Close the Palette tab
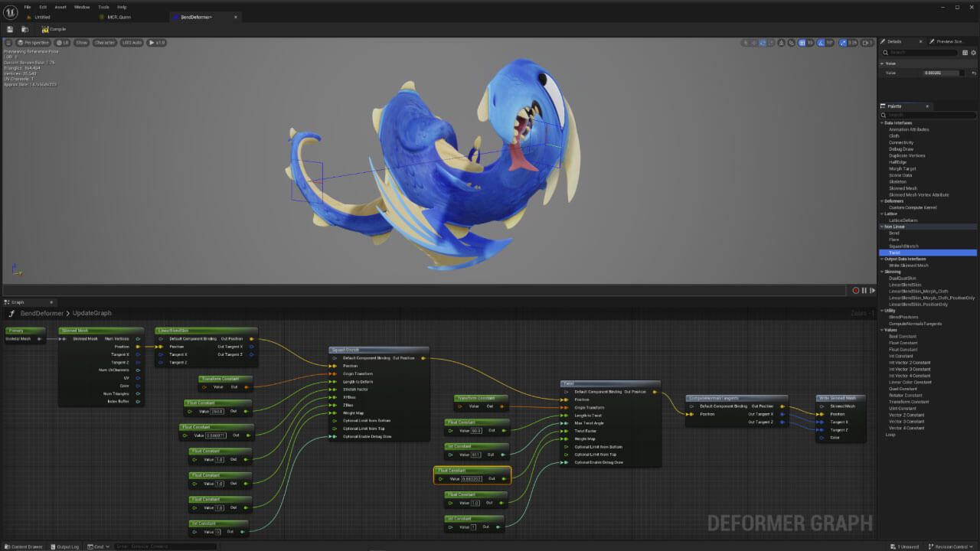 click(927, 106)
